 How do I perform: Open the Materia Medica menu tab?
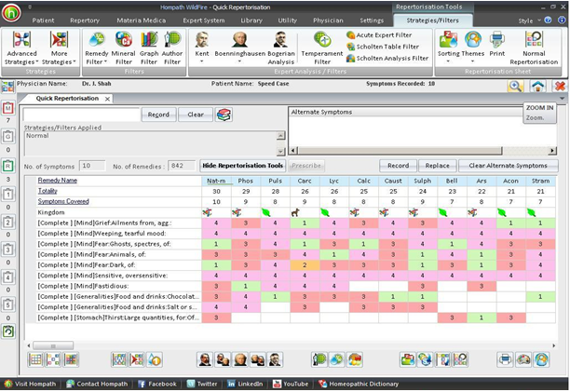pyautogui.click(x=141, y=20)
